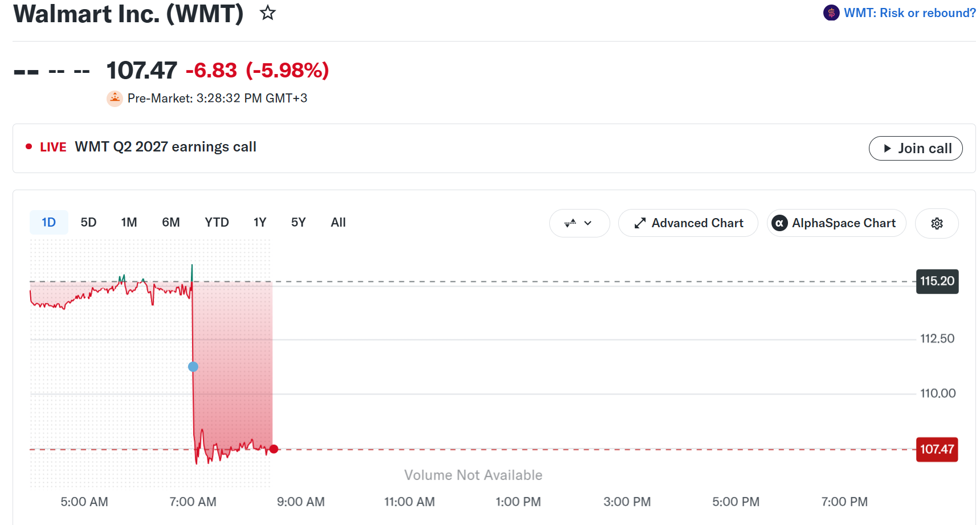Expand the chart type dropdown chevron
Screen dimensions: 980x525
click(588, 223)
